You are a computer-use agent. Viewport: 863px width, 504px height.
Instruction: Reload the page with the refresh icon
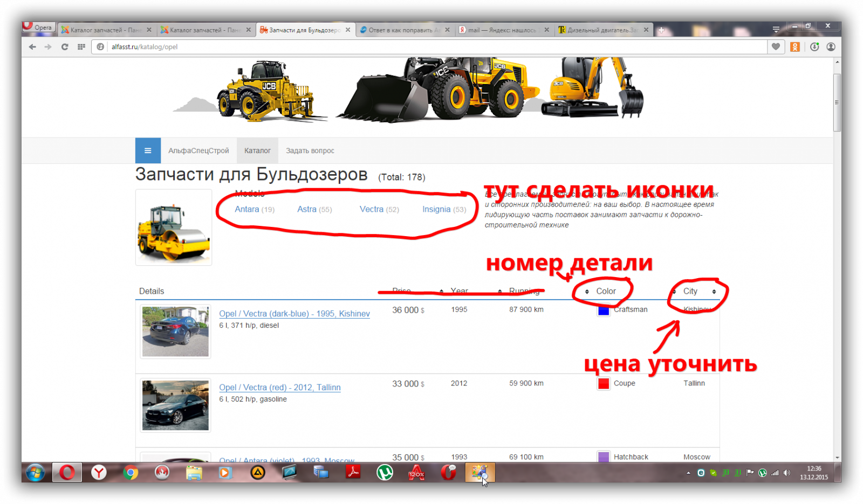pyautogui.click(x=65, y=47)
